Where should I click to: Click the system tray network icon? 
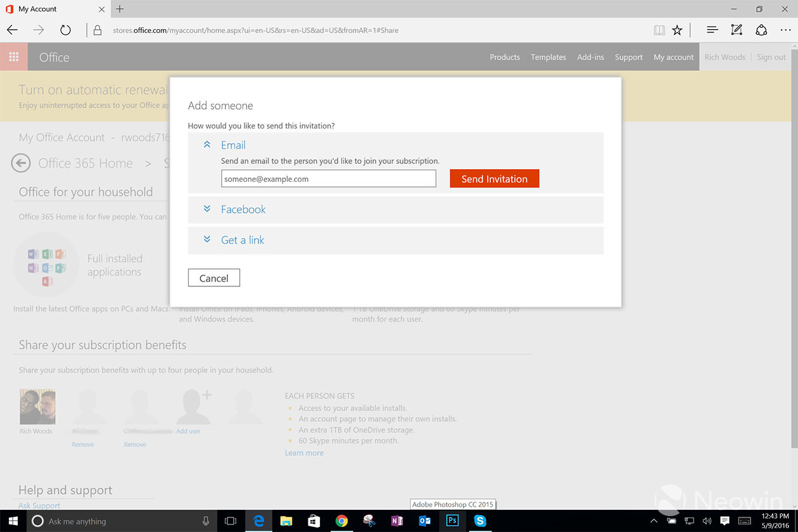tap(689, 521)
